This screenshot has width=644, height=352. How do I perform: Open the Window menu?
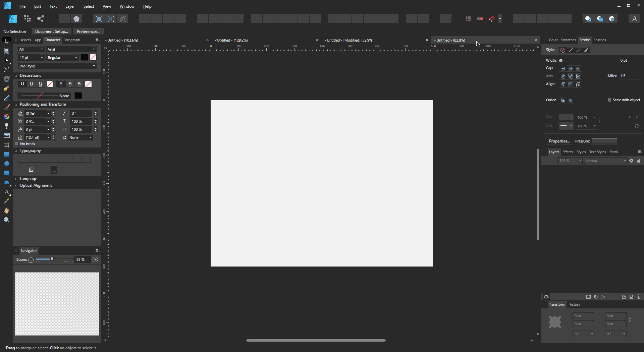point(127,6)
